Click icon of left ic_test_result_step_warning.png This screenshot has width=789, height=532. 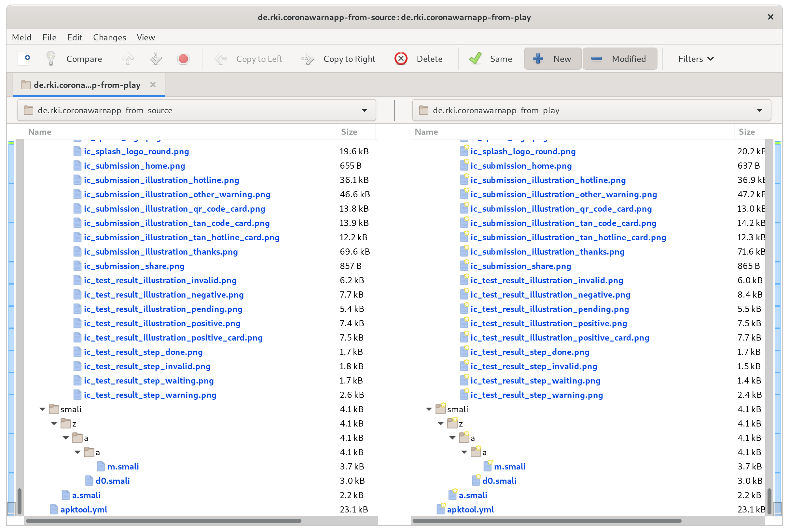[x=77, y=395]
